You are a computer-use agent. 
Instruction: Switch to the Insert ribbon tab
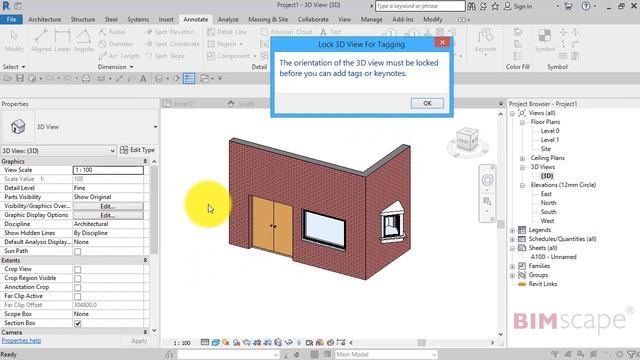pos(166,19)
